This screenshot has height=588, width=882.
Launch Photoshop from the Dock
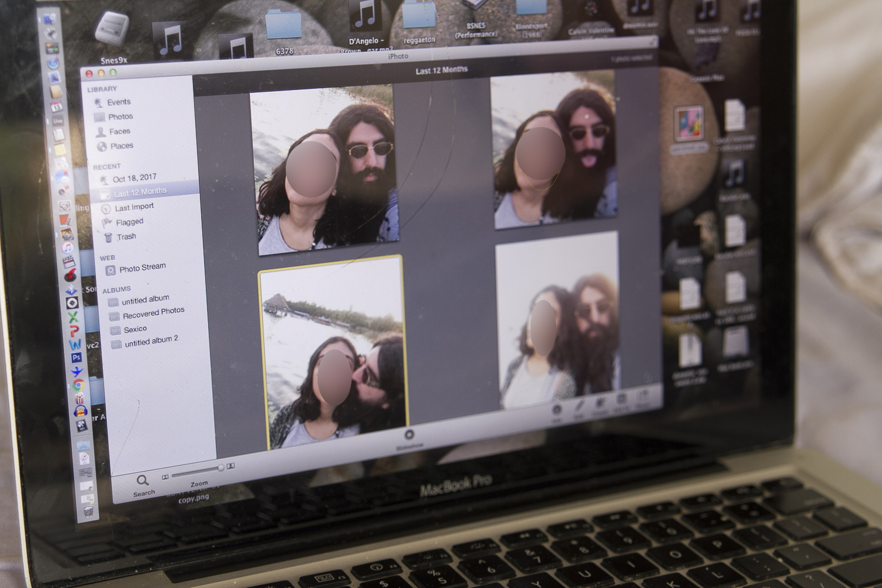pos(76,358)
